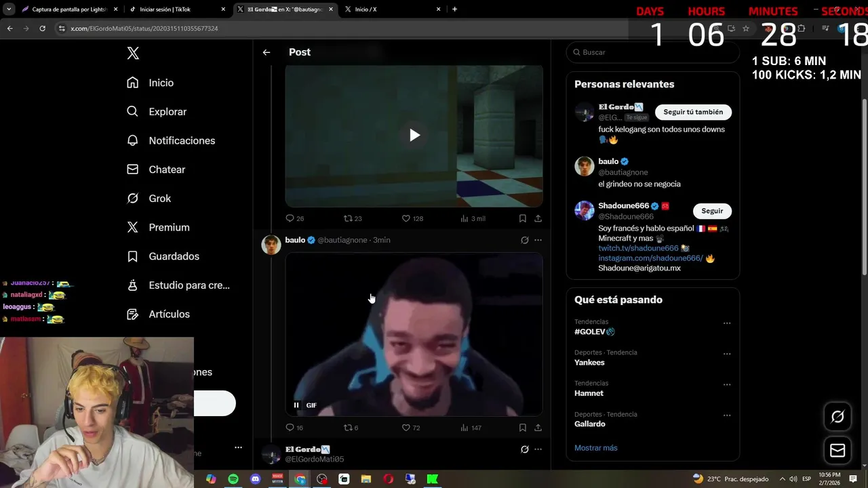Click the Buscar search field
The image size is (868, 488).
[x=653, y=52]
